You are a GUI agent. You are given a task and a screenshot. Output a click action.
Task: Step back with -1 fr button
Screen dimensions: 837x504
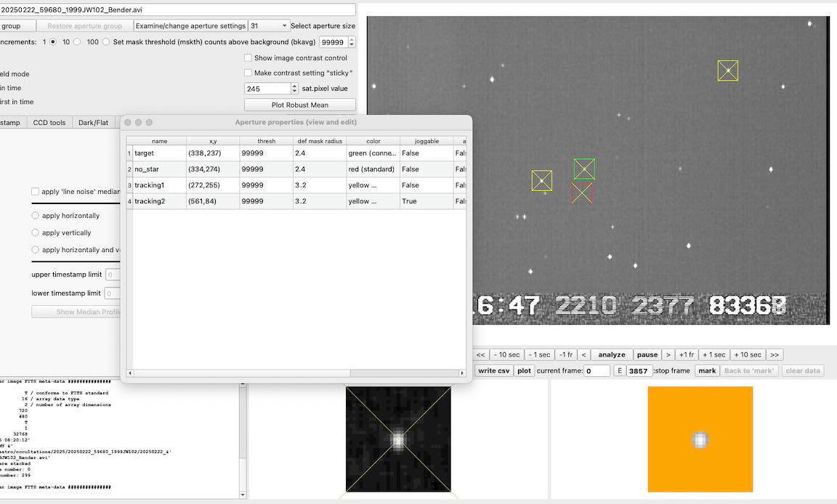click(x=566, y=354)
